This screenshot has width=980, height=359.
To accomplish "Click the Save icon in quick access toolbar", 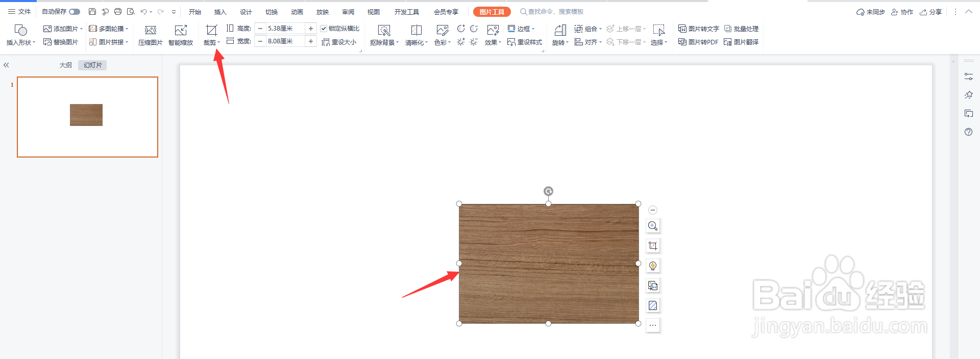I will click(92, 12).
